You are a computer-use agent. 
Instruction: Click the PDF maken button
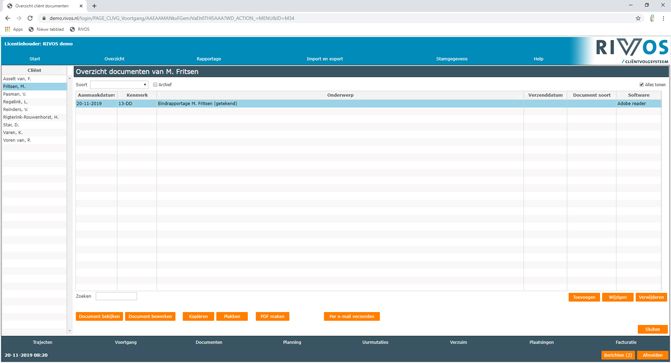(273, 316)
